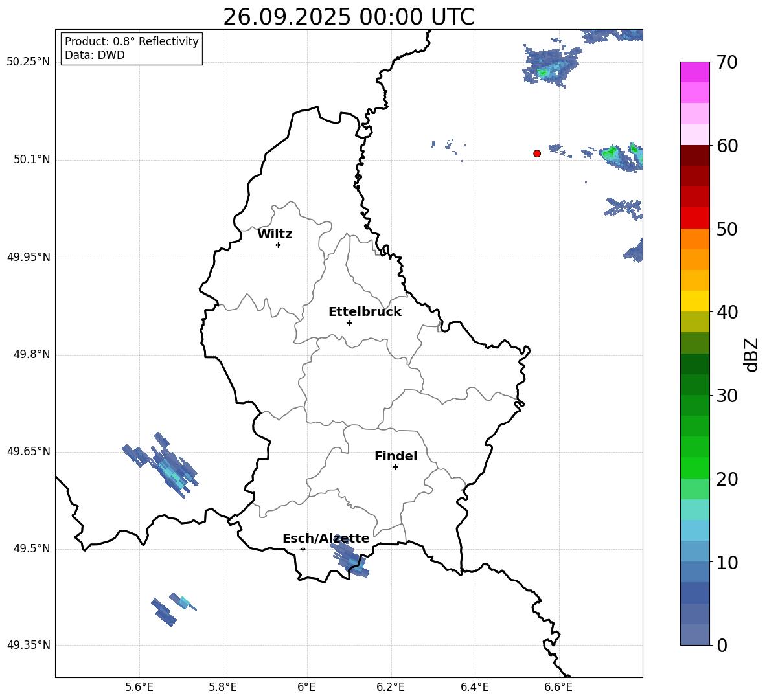
Task: Click the 0 colorbar tick label
Action: [722, 646]
